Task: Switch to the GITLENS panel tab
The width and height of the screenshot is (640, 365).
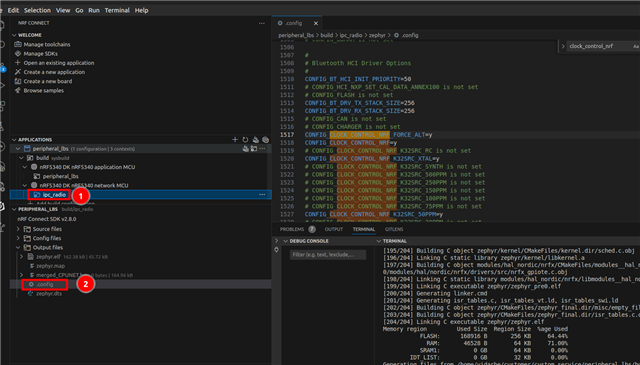Action: click(x=394, y=229)
